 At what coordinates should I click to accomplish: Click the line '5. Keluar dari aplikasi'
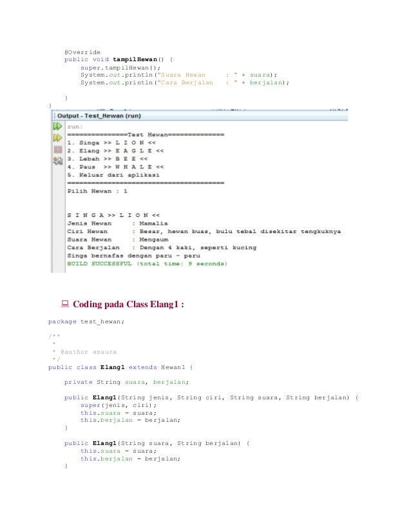(113, 175)
